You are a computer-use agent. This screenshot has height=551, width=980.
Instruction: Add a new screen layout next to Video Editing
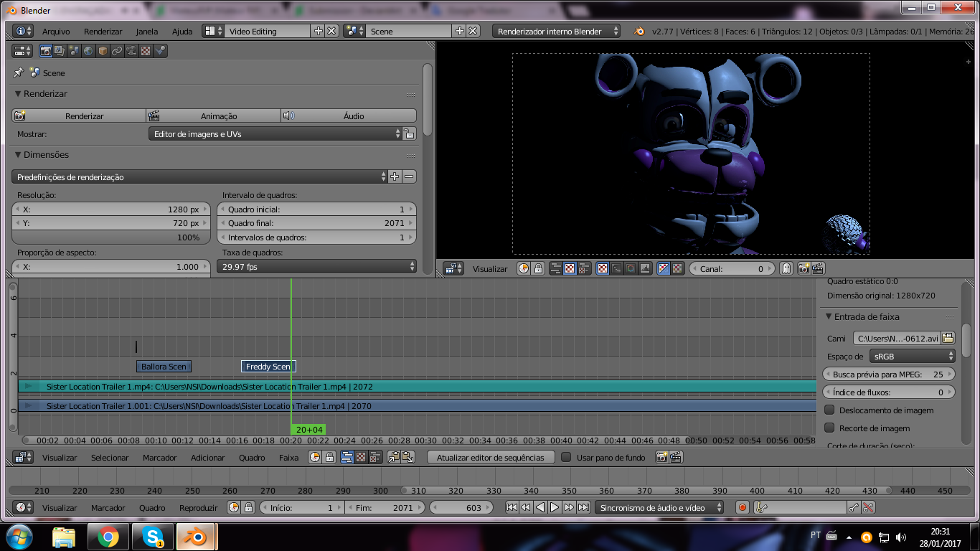[319, 31]
